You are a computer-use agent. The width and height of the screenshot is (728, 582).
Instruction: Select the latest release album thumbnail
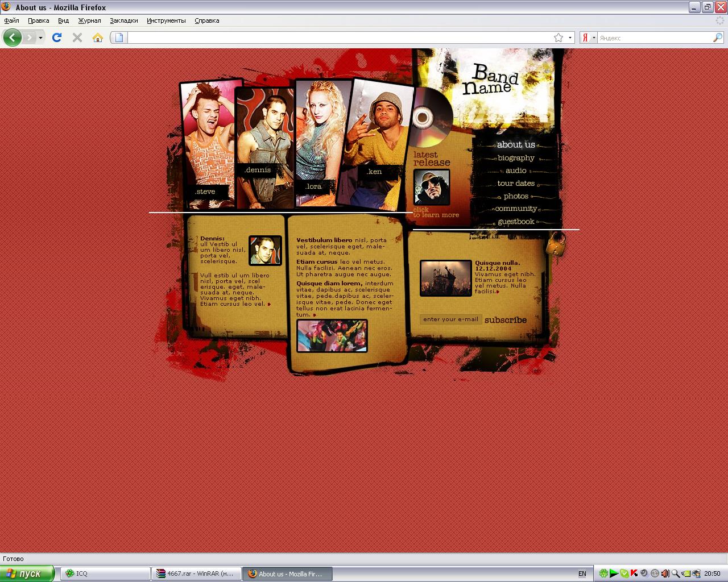pyautogui.click(x=431, y=187)
